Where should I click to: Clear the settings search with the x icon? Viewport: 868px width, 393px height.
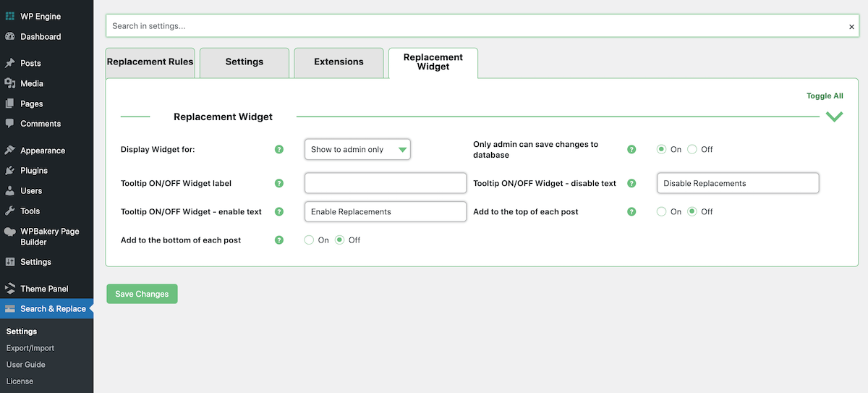[x=851, y=27]
